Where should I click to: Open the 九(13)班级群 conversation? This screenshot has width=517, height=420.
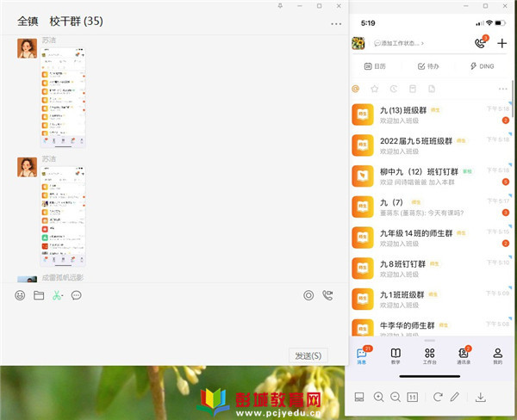click(x=431, y=114)
